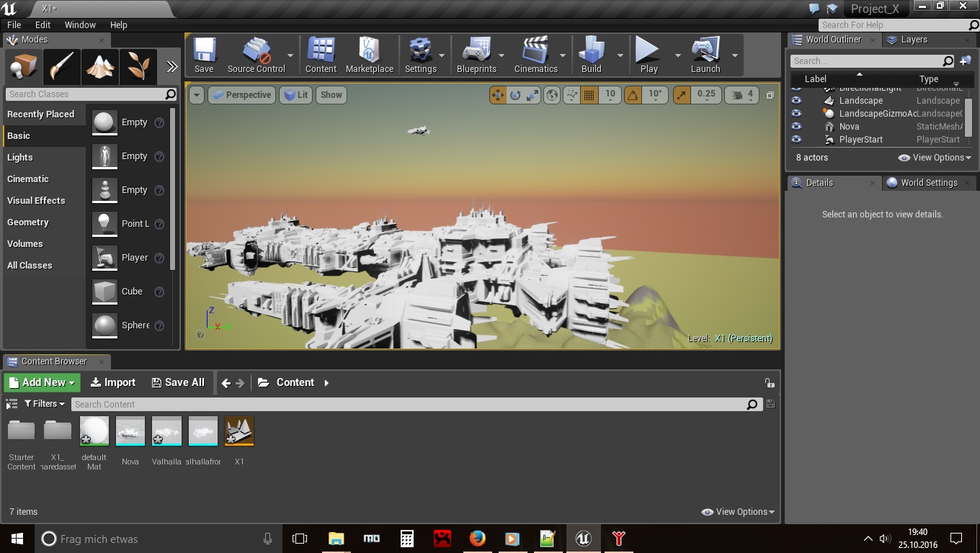The width and height of the screenshot is (980, 553).
Task: Toggle grid snapping in viewport
Action: [589, 94]
